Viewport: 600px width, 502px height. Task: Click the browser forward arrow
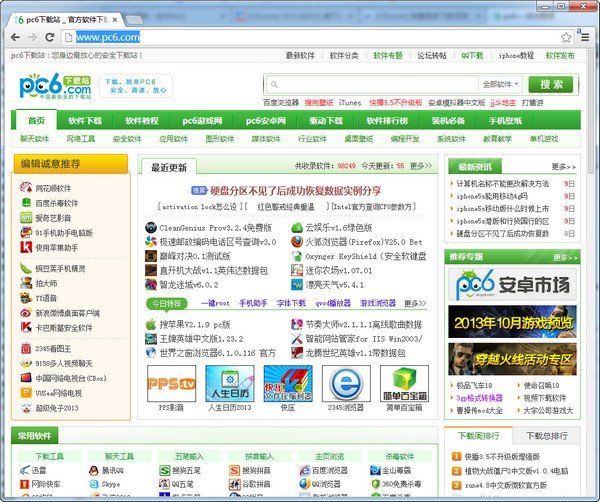[x=33, y=37]
